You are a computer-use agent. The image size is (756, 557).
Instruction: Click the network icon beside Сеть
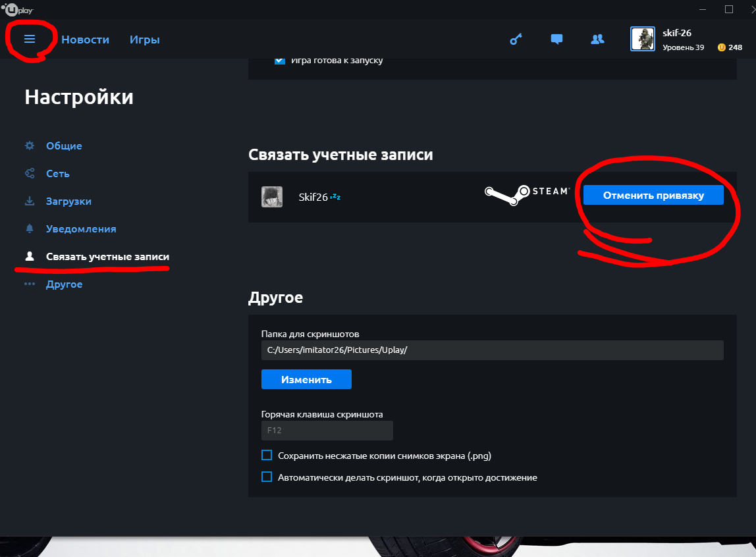[30, 173]
